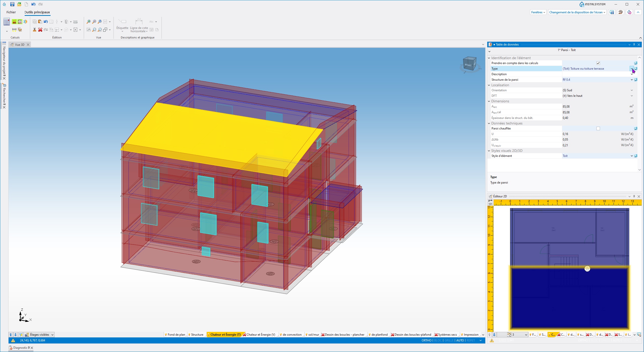Toggle REPET mode in the 3D status bar
Viewport: 644px width, 352px height.
pyautogui.click(x=471, y=340)
